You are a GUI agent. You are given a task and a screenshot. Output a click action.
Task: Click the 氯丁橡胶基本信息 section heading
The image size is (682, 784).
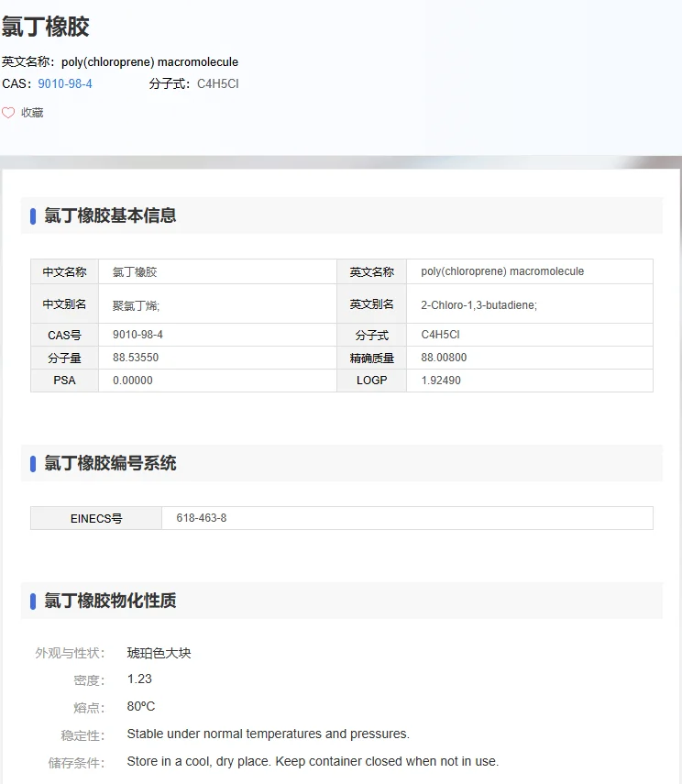point(111,215)
